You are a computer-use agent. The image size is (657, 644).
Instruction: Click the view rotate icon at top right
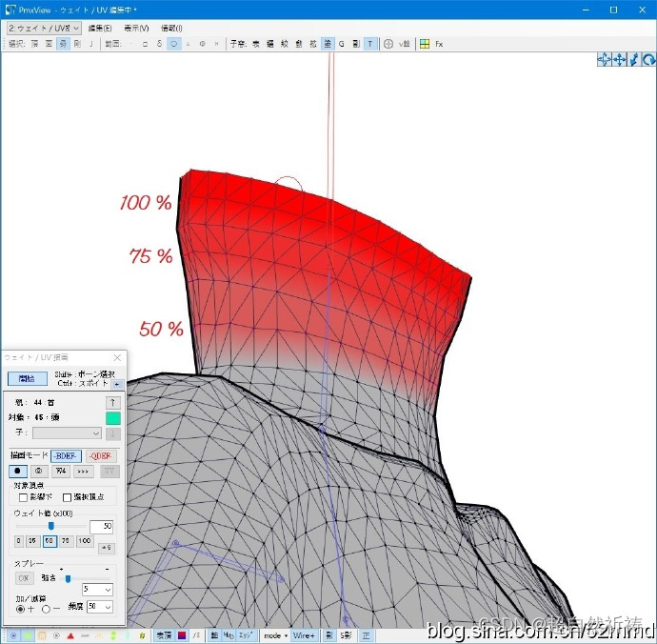click(x=648, y=59)
